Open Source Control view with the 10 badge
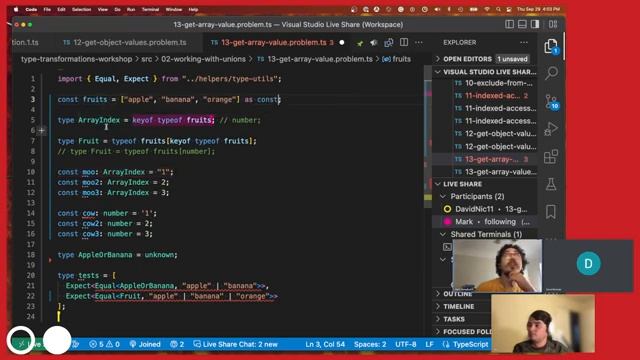The height and width of the screenshot is (360, 640). [551, 101]
